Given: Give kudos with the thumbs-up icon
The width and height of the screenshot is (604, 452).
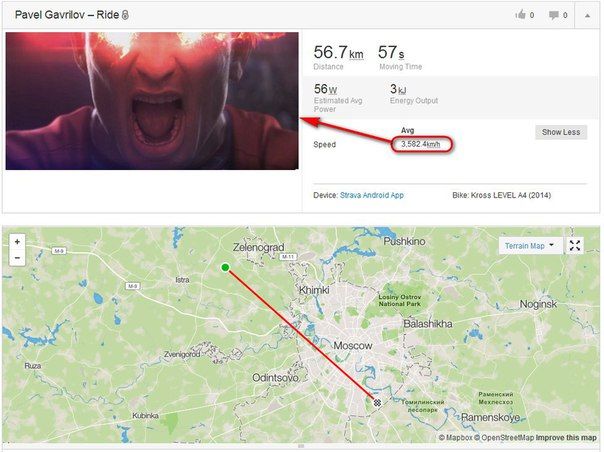Looking at the screenshot, I should (x=521, y=15).
